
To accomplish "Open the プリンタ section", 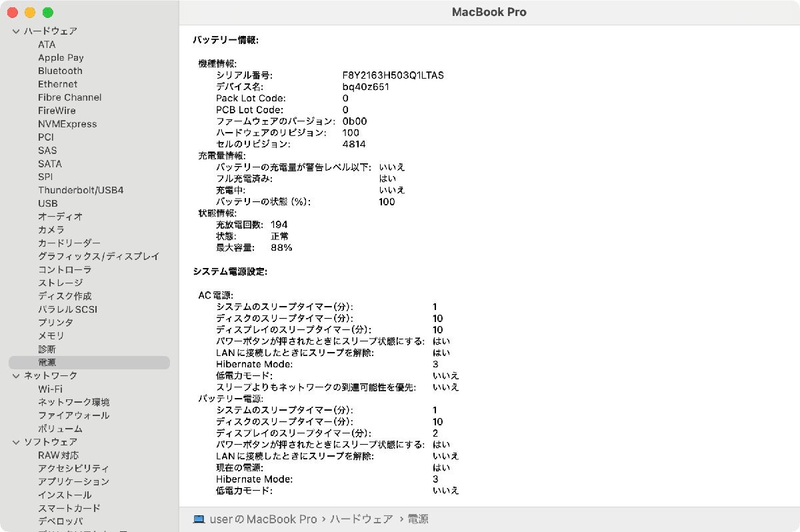I will pyautogui.click(x=53, y=322).
